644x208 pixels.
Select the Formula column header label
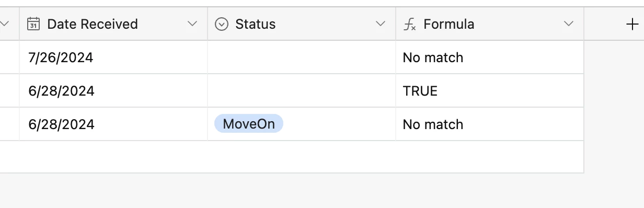[x=449, y=24]
